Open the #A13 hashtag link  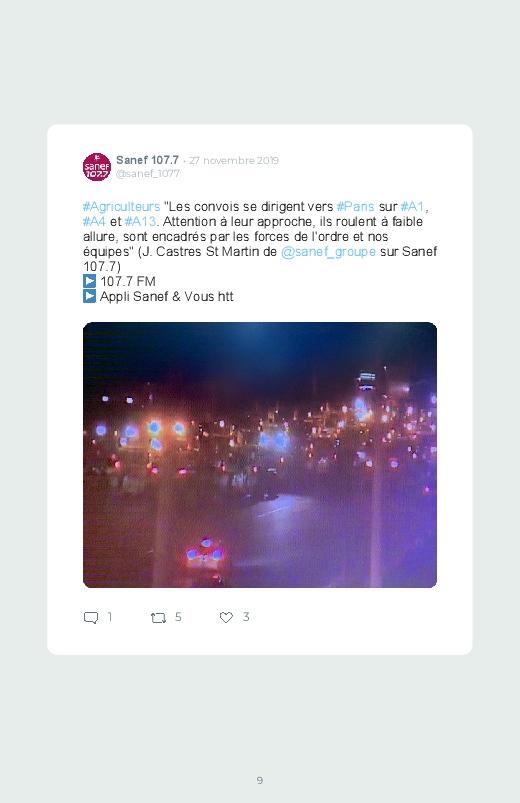click(x=140, y=221)
